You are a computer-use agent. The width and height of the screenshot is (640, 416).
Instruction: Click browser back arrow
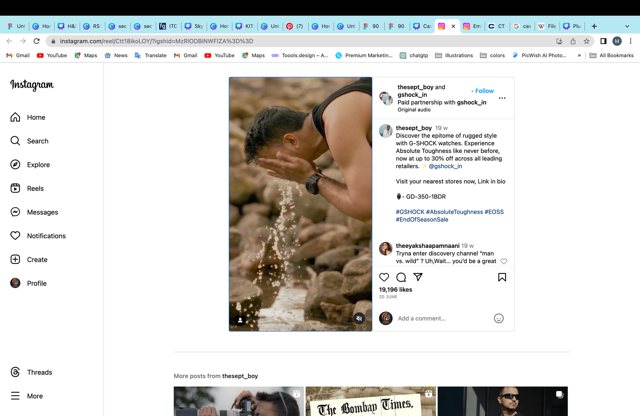(x=9, y=41)
